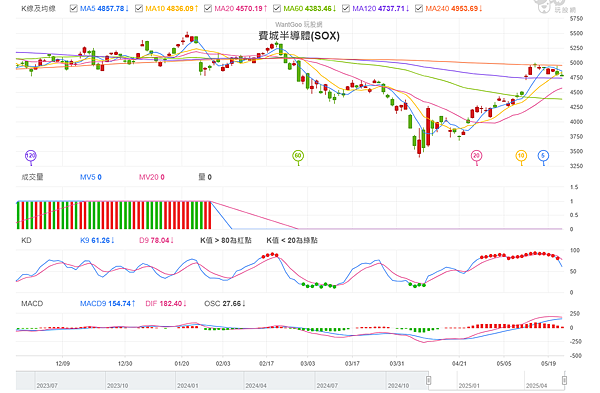Click the 03/03 date axis label

308,363
